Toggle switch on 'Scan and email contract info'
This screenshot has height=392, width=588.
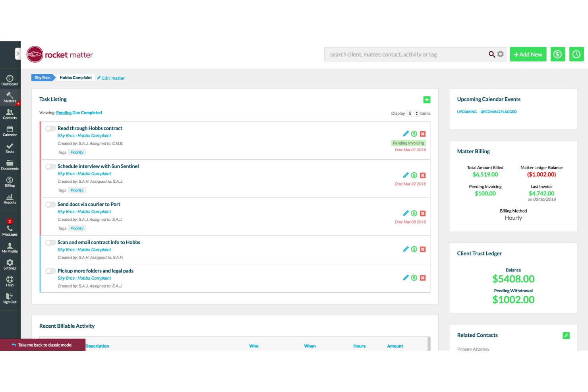[x=50, y=243]
